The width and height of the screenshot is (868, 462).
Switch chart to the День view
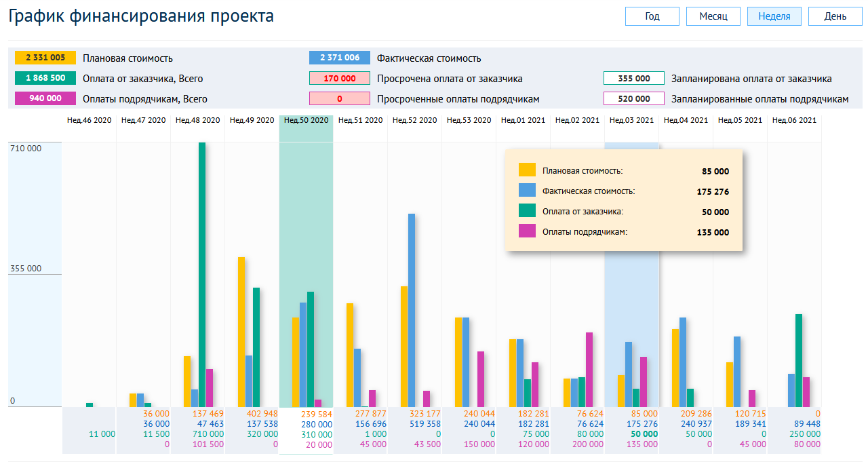[x=835, y=16]
